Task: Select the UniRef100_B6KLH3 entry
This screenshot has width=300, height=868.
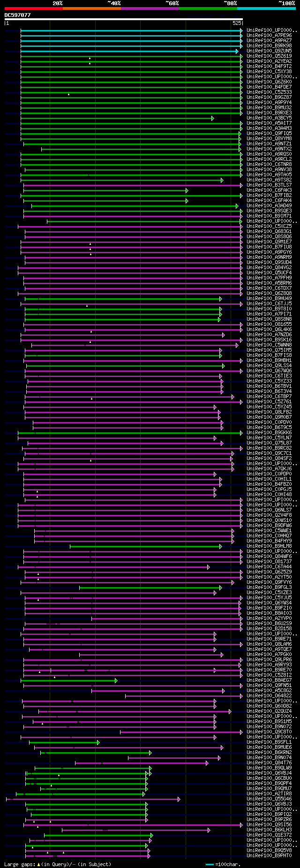Action: [x=269, y=830]
